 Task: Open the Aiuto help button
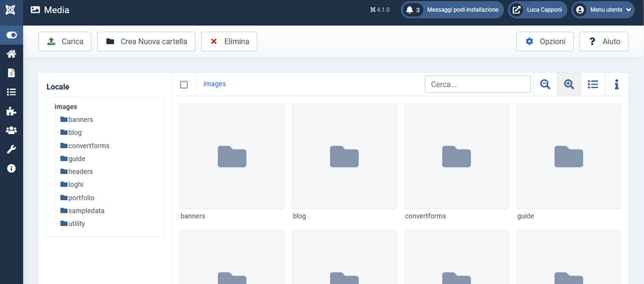[x=604, y=42]
